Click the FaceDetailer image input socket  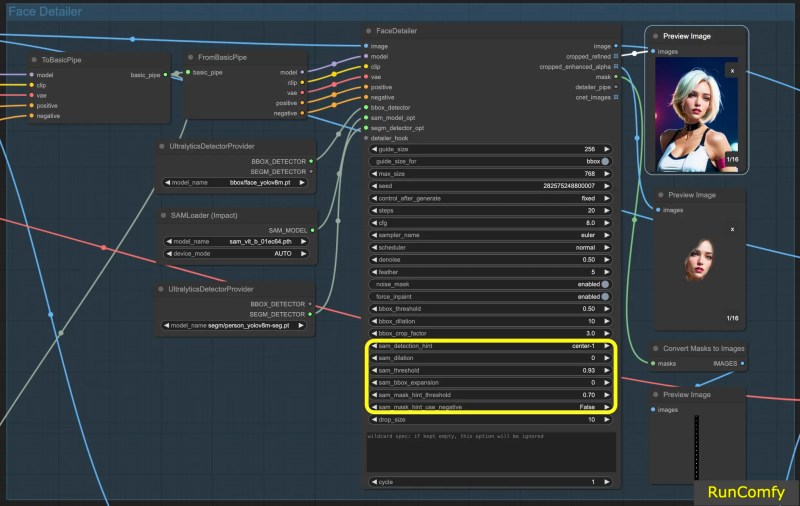[x=366, y=46]
